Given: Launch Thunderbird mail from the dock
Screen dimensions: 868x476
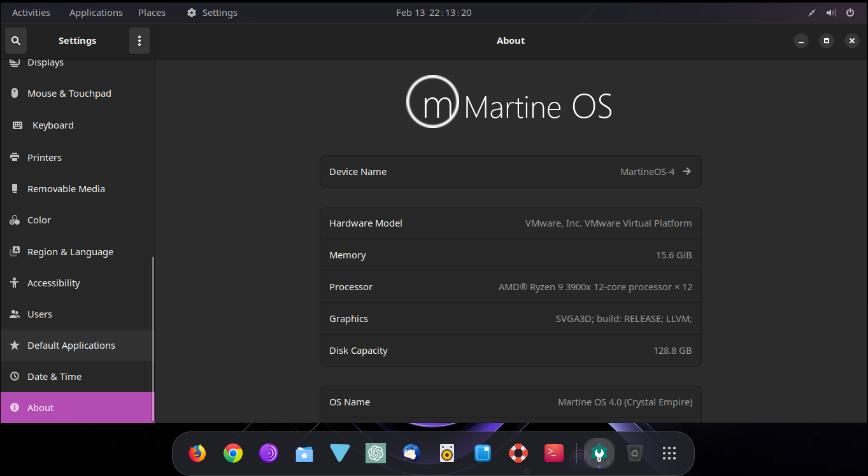Looking at the screenshot, I should tap(411, 453).
